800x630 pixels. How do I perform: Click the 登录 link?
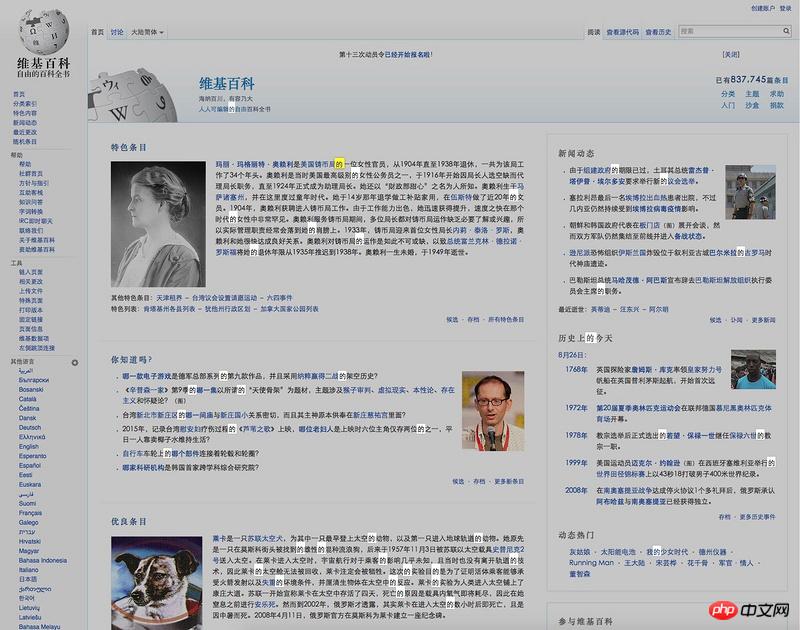click(x=786, y=8)
